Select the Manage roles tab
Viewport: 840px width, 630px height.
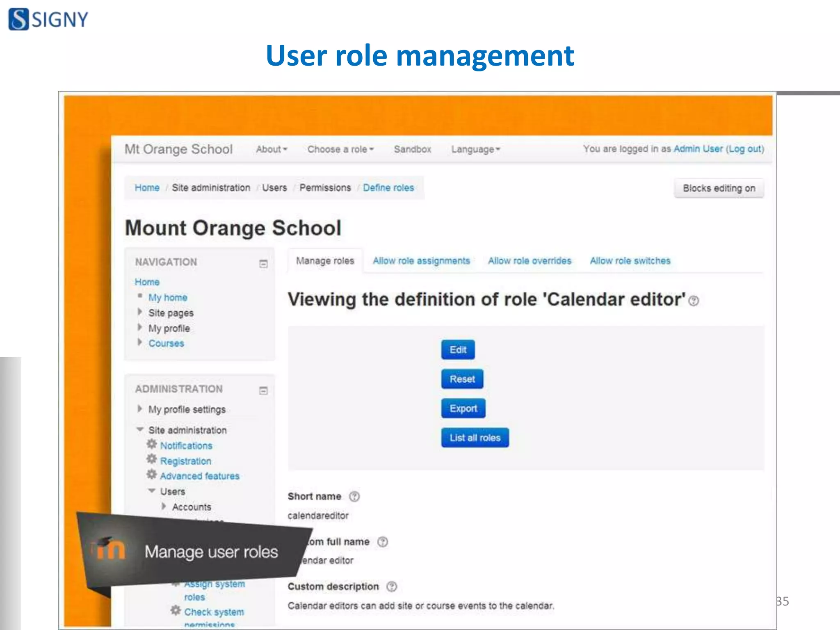pos(325,261)
